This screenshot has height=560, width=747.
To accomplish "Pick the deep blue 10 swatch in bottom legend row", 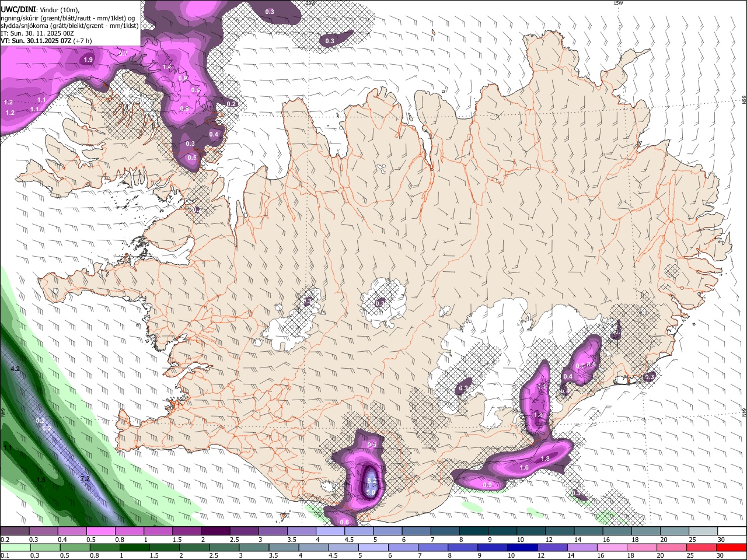I will (x=522, y=547).
